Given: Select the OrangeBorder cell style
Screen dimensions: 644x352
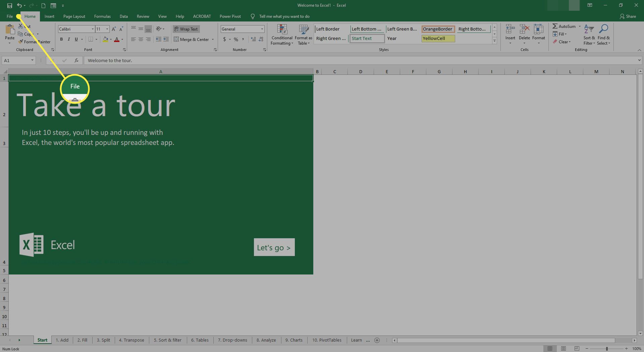Looking at the screenshot, I should 438,29.
